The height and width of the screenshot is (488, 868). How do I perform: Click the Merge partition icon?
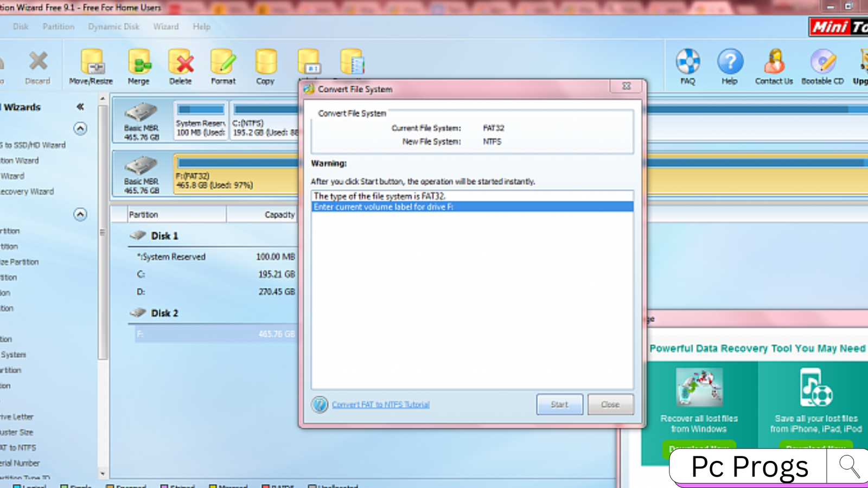coord(139,68)
